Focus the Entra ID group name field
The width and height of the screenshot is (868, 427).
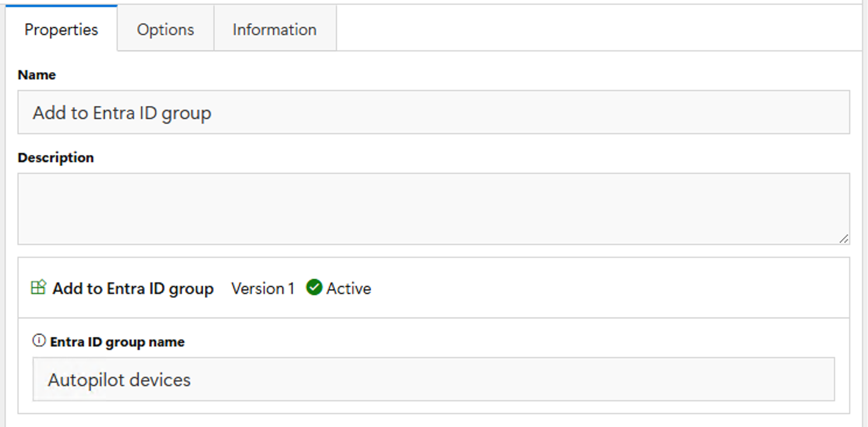click(x=433, y=379)
